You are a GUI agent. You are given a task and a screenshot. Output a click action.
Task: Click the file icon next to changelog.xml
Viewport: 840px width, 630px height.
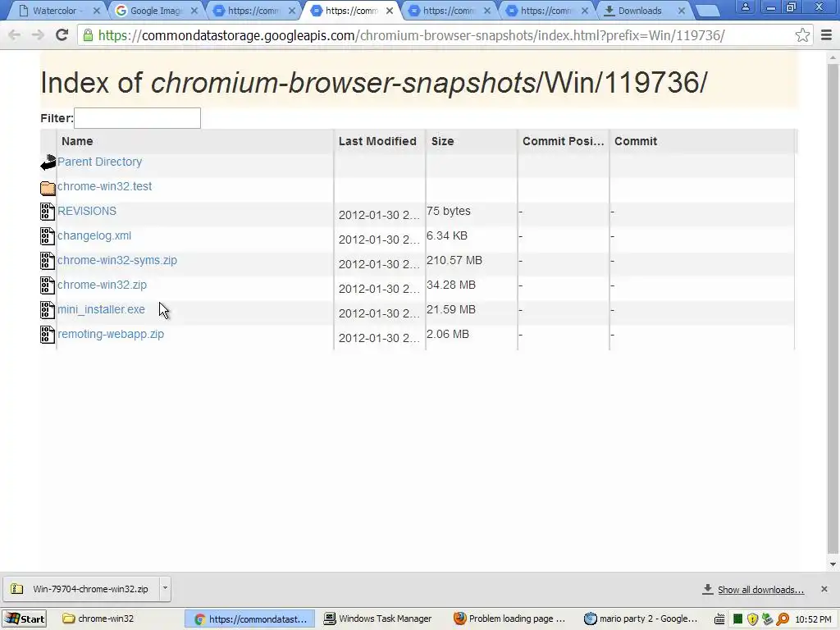(x=48, y=236)
